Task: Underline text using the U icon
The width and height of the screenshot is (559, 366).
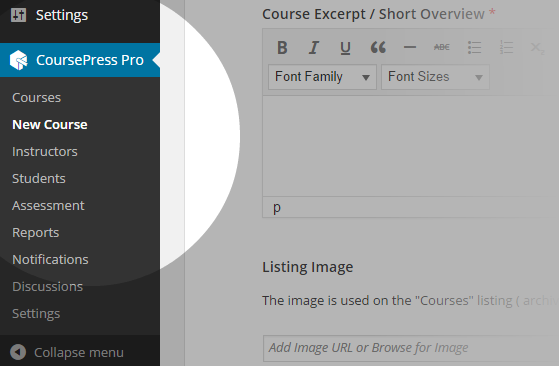Action: 345,48
